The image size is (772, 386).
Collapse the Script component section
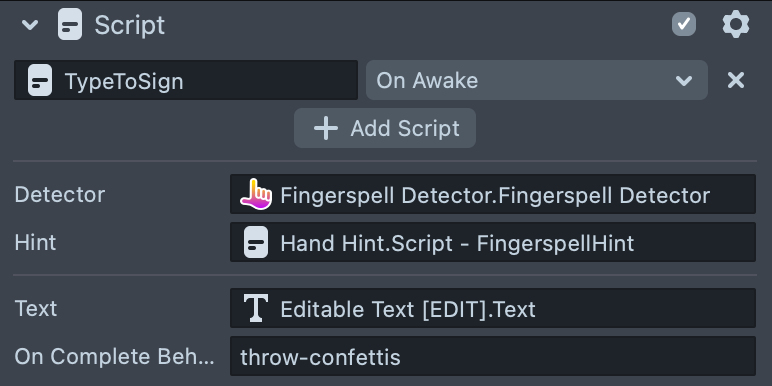click(30, 25)
